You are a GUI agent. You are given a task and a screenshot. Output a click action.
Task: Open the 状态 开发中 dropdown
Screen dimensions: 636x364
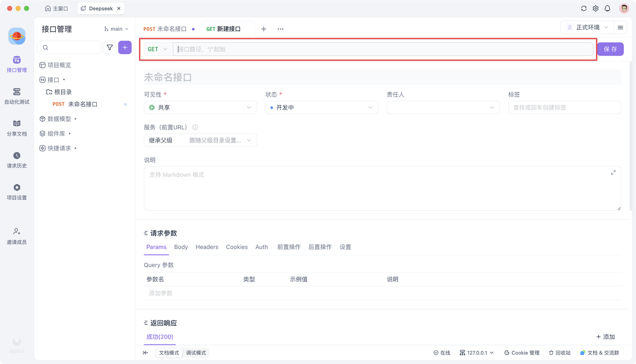click(x=321, y=107)
